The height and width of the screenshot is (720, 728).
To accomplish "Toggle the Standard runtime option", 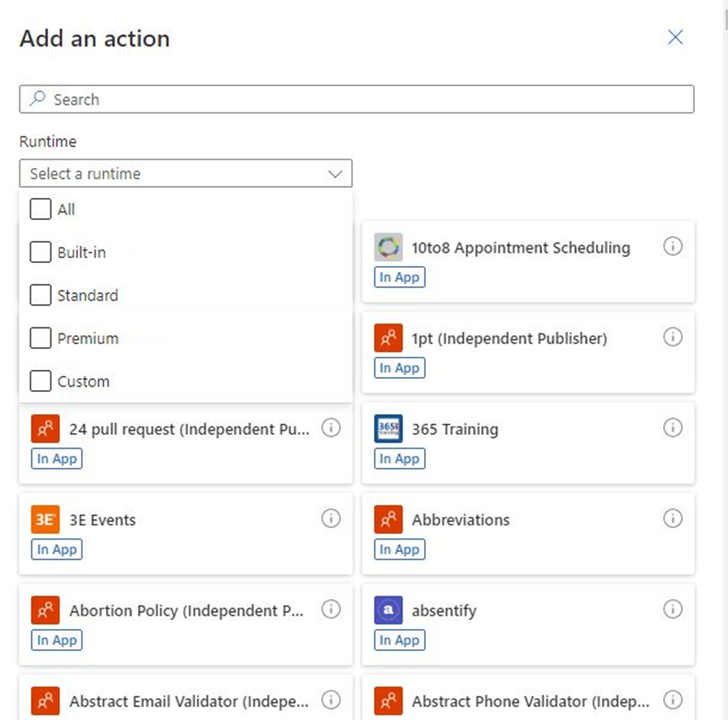I will tap(41, 295).
